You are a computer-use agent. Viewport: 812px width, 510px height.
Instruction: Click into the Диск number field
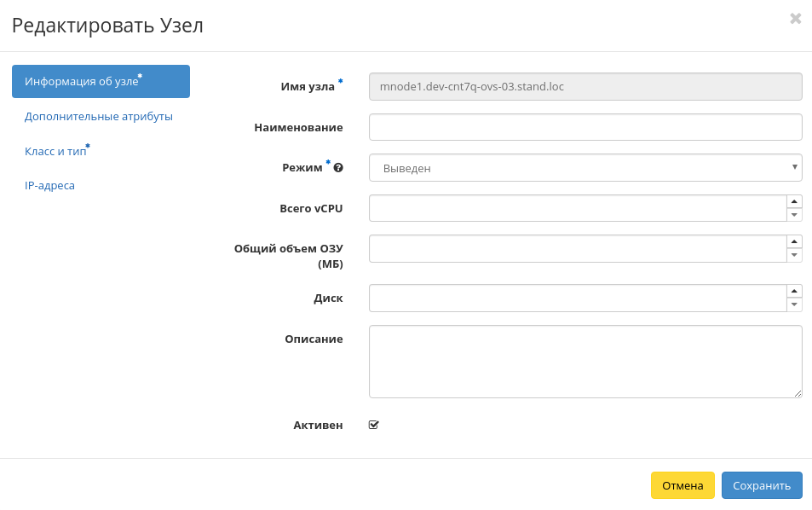tap(576, 298)
